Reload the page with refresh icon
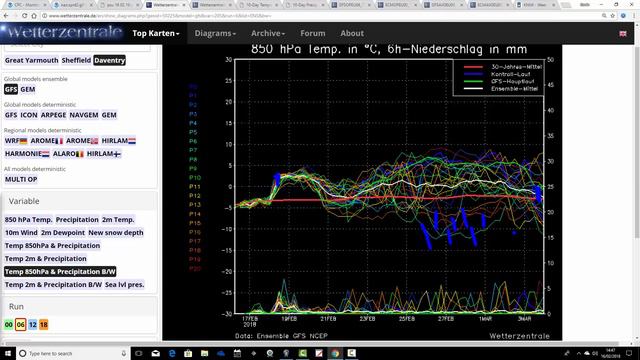 click(24, 16)
